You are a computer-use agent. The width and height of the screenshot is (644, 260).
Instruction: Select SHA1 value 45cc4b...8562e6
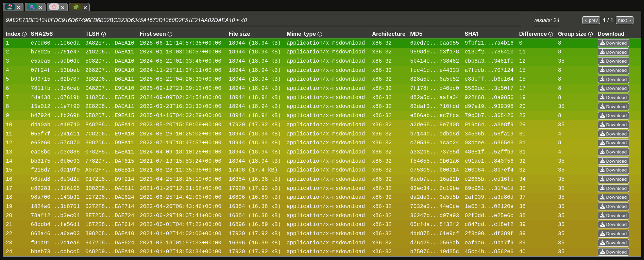click(x=489, y=251)
